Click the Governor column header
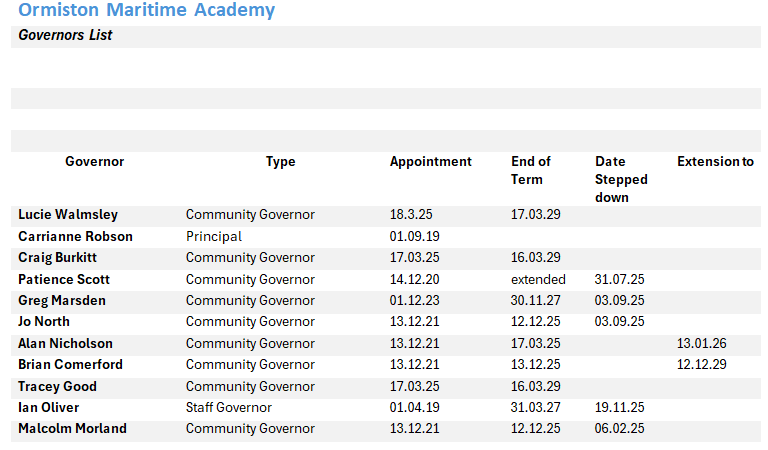 click(95, 162)
